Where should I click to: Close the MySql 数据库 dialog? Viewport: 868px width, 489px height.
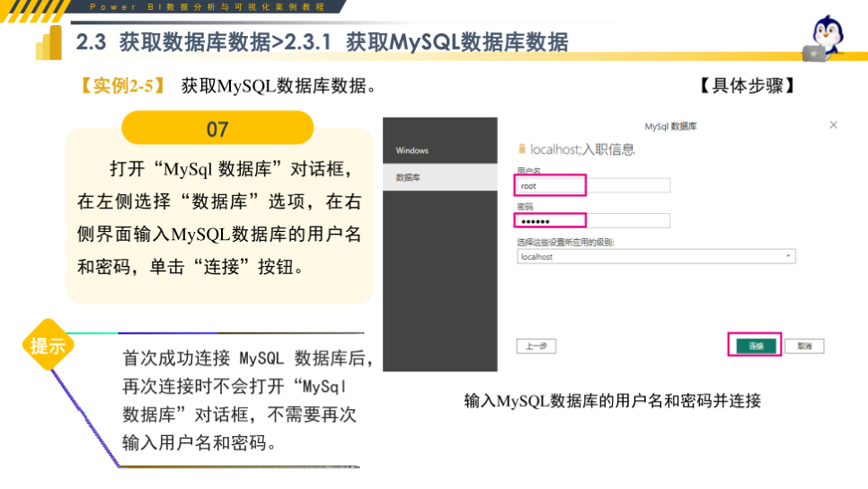click(833, 125)
